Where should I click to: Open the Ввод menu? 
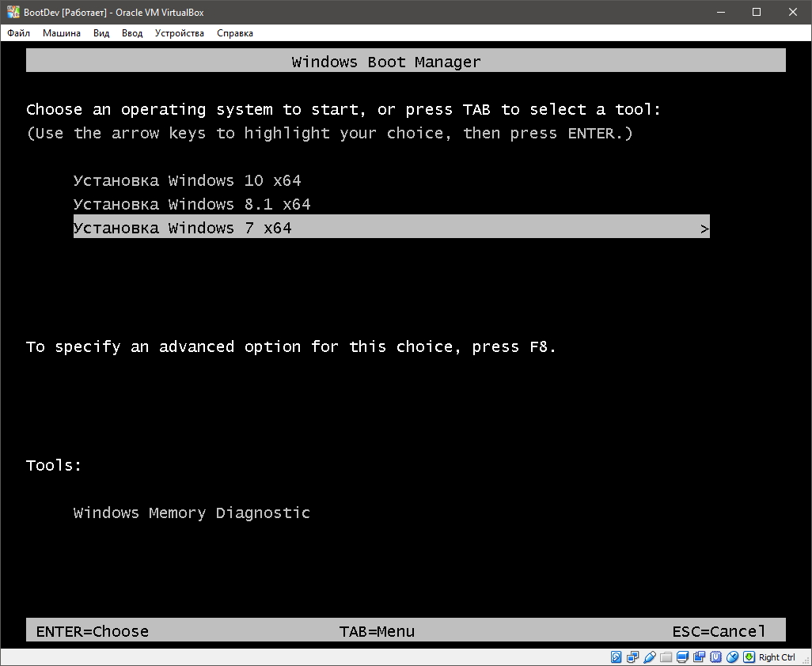132,33
